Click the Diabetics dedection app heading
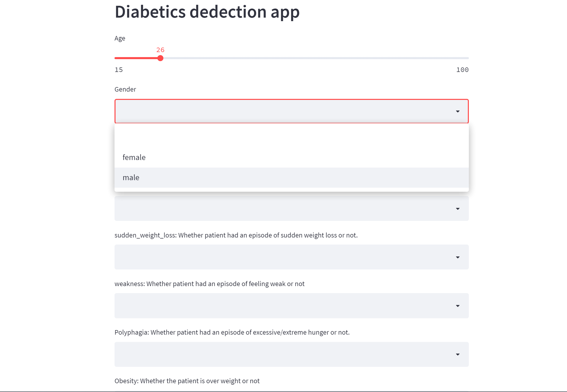The image size is (567, 392). (x=207, y=12)
